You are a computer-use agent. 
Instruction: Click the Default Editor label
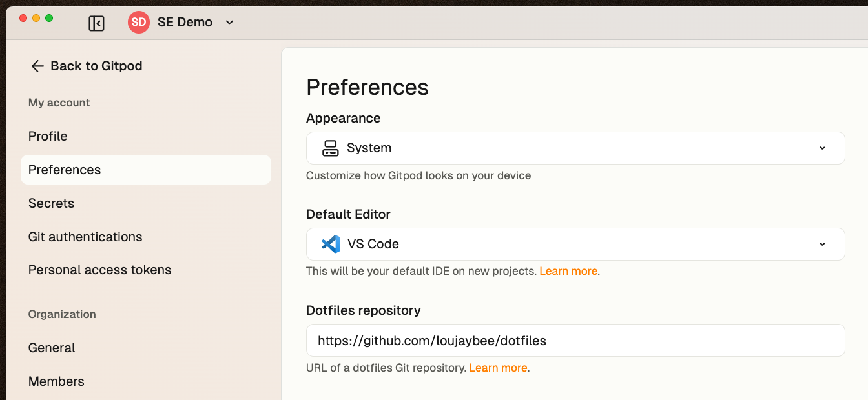348,214
